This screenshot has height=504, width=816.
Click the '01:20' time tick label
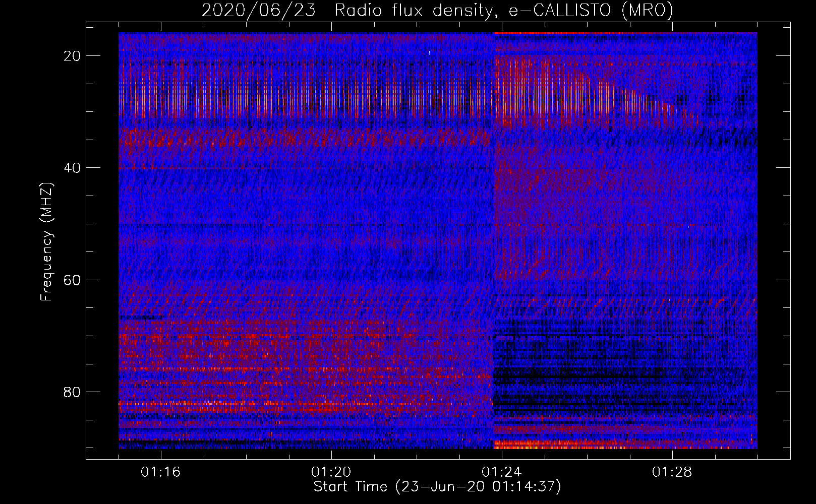point(331,472)
